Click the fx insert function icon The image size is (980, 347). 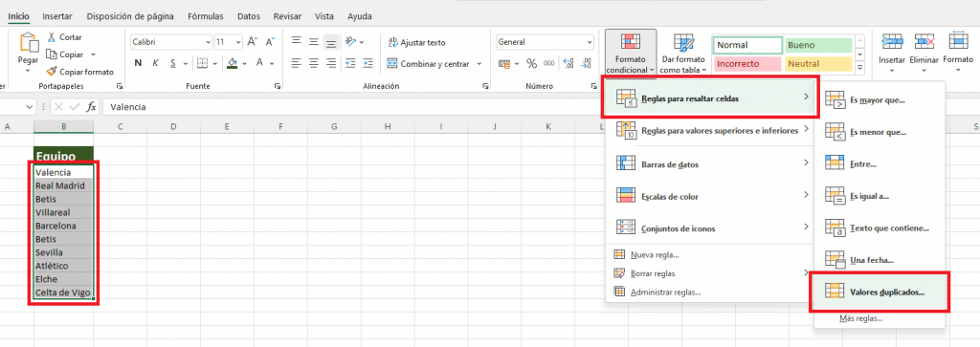(x=91, y=107)
